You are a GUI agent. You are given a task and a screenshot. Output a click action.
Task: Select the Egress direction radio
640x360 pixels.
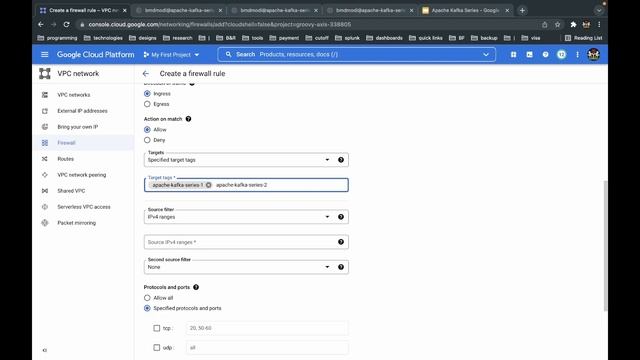tap(147, 104)
